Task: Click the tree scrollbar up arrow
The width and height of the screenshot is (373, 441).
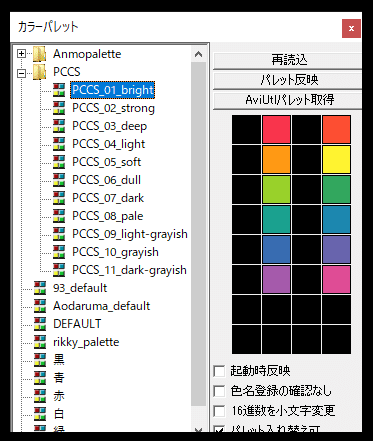Action: [198, 54]
